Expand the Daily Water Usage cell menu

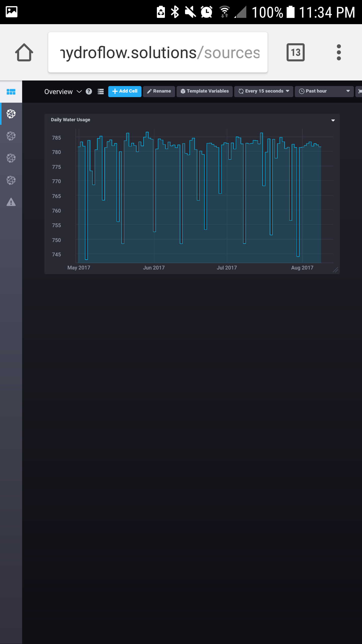(x=333, y=120)
